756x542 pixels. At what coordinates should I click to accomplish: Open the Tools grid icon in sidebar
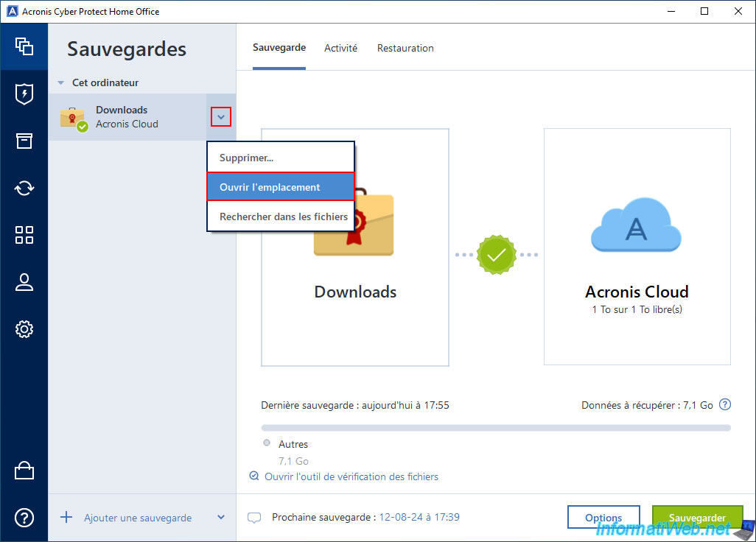tap(24, 235)
